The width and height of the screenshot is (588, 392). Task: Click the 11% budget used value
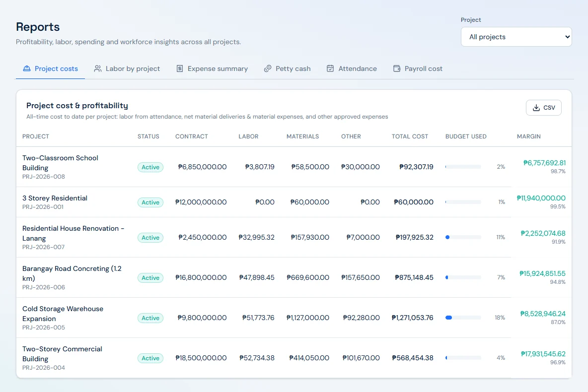[x=501, y=237]
